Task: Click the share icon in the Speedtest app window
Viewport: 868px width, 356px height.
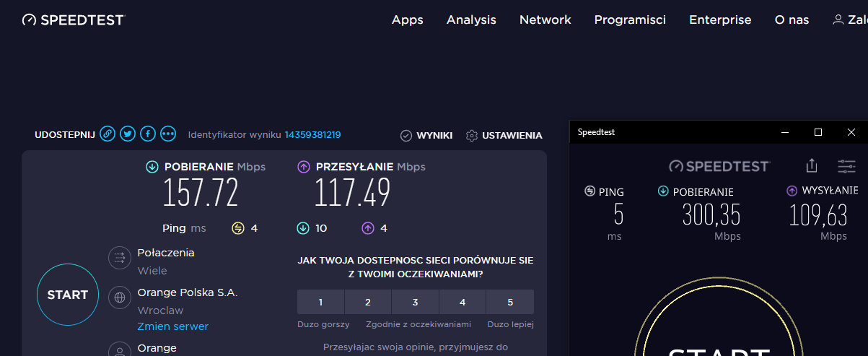Action: tap(812, 166)
